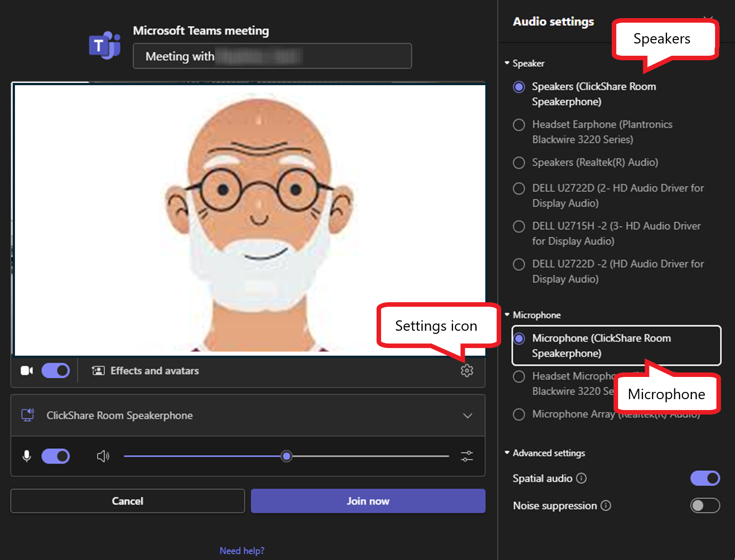Select DELL U2715H -2 speaker option

point(519,226)
